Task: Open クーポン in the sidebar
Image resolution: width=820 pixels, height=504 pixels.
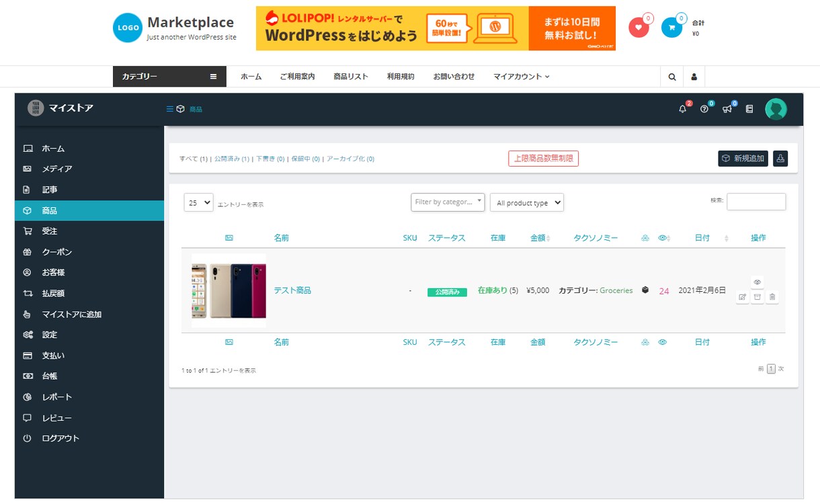Action: [x=89, y=252]
